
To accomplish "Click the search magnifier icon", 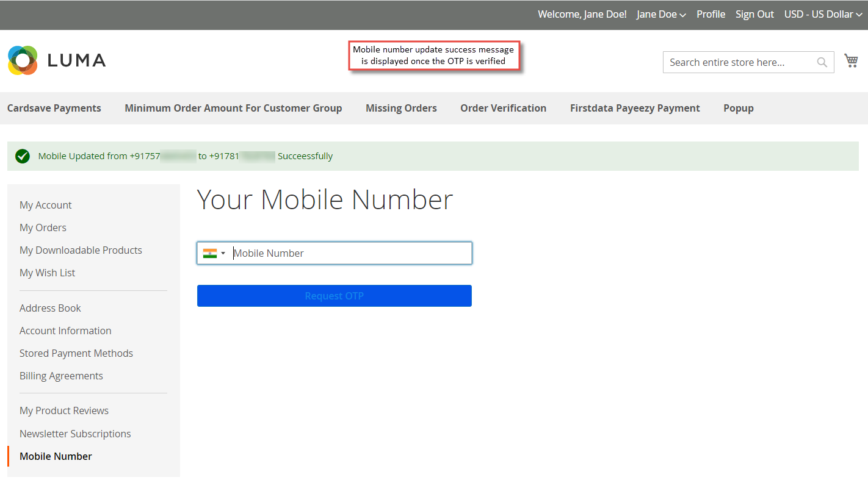I will pos(822,62).
